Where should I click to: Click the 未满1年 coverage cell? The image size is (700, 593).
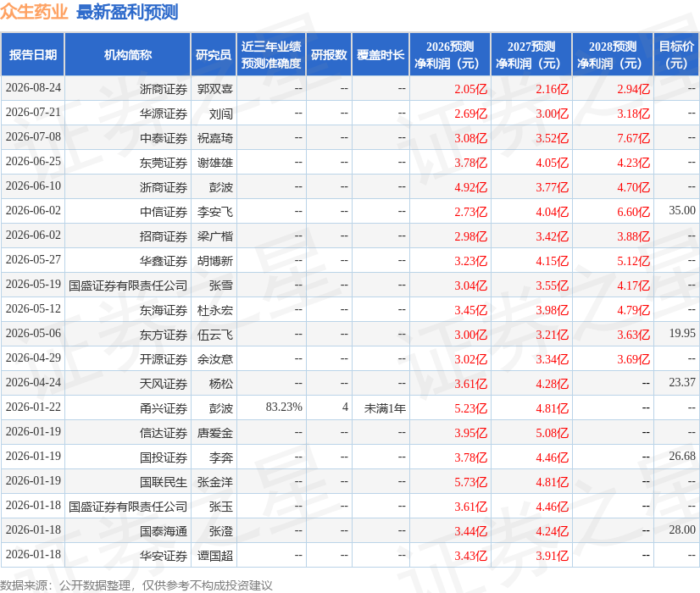point(381,407)
